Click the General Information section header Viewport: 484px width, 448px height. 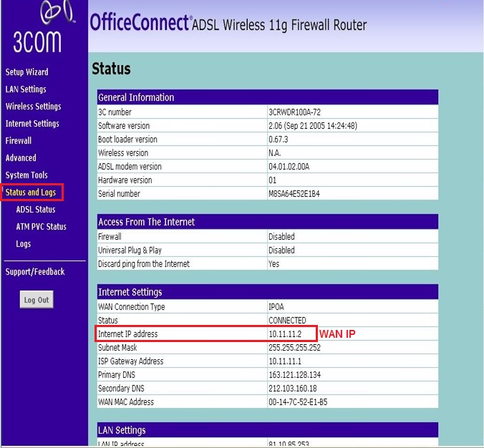click(x=267, y=97)
